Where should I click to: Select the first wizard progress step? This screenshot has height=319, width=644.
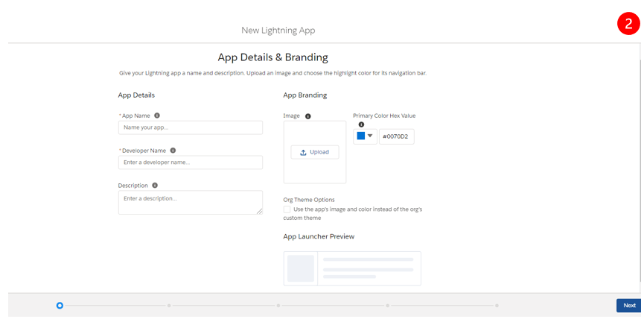[x=60, y=306]
